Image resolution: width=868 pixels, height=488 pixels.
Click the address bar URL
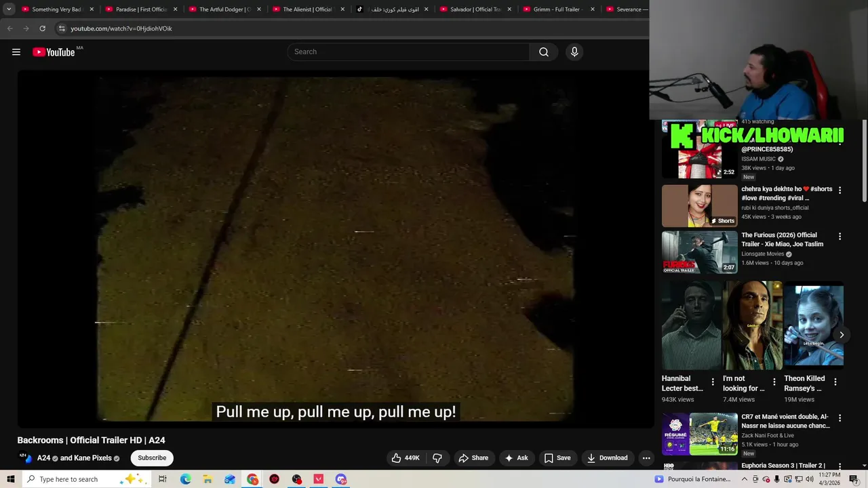coord(121,28)
